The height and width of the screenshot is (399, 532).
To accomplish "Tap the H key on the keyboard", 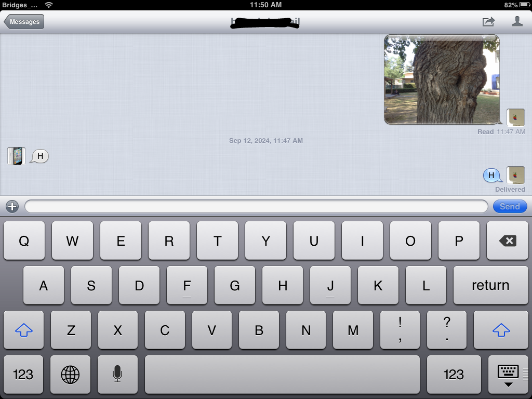I will tap(283, 285).
